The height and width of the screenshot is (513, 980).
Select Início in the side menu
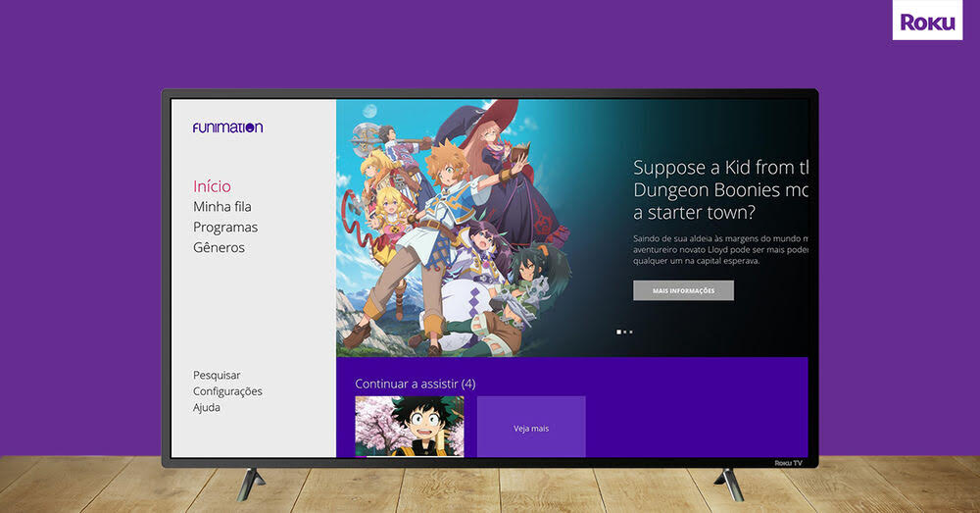pyautogui.click(x=212, y=186)
